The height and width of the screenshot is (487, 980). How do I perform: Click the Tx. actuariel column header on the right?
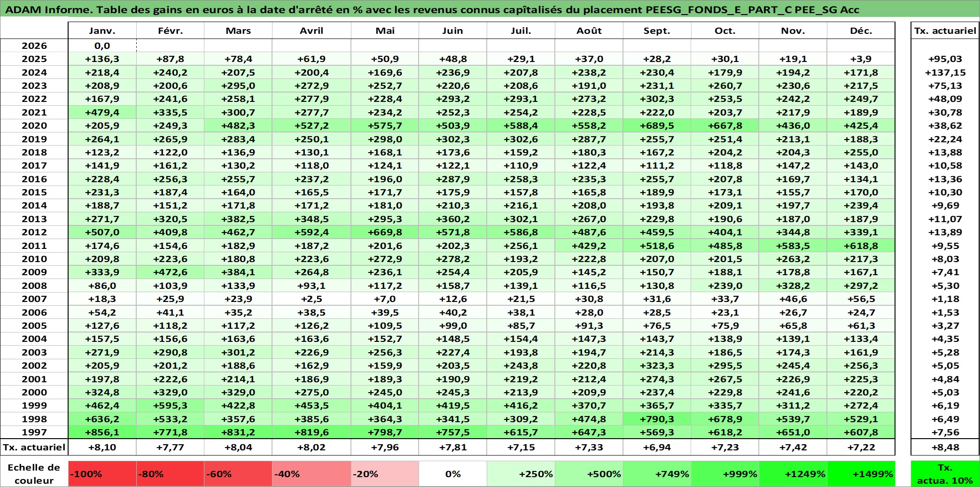(945, 31)
